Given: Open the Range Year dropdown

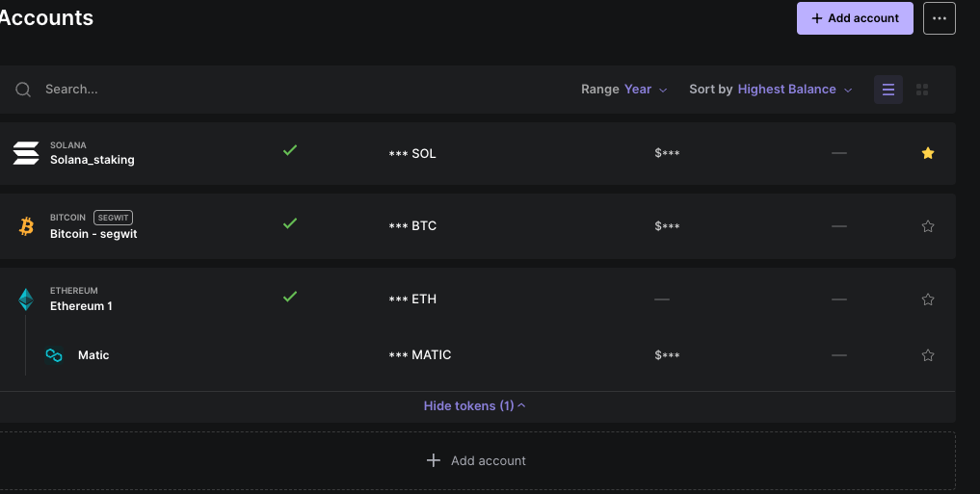Looking at the screenshot, I should 624,90.
